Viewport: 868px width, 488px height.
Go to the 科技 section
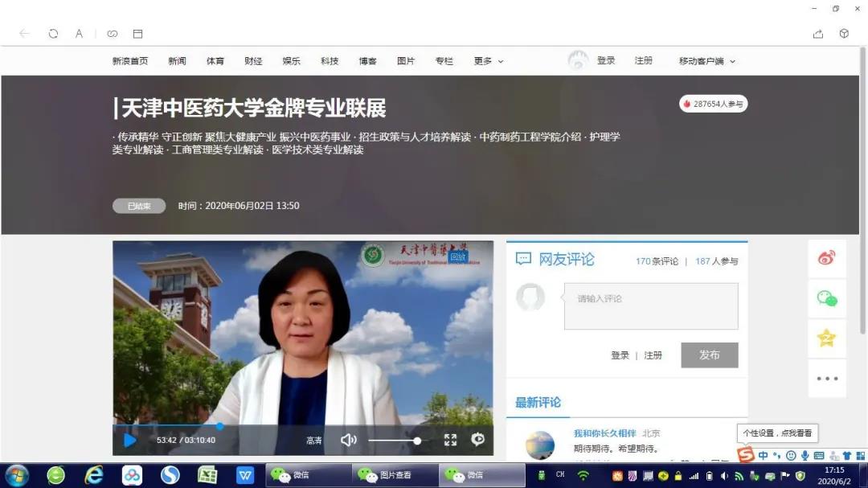(330, 61)
